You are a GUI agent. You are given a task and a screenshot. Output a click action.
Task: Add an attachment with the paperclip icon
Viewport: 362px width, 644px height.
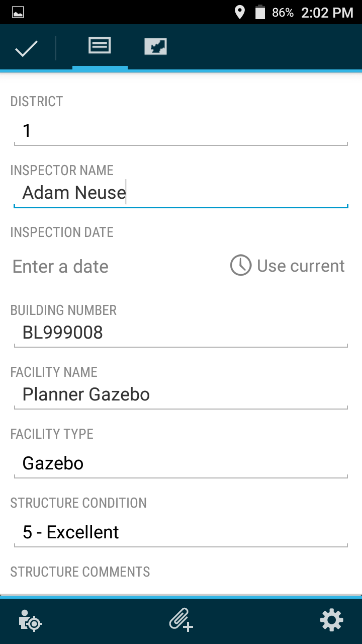click(181, 619)
